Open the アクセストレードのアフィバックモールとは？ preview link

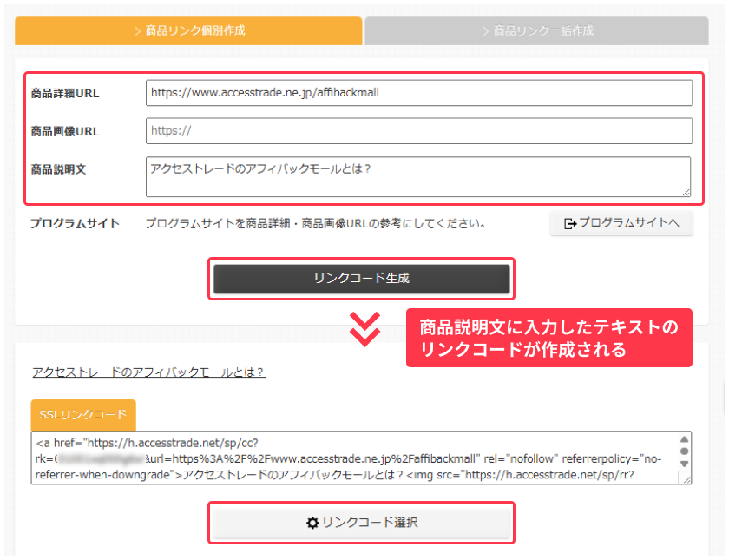148,372
